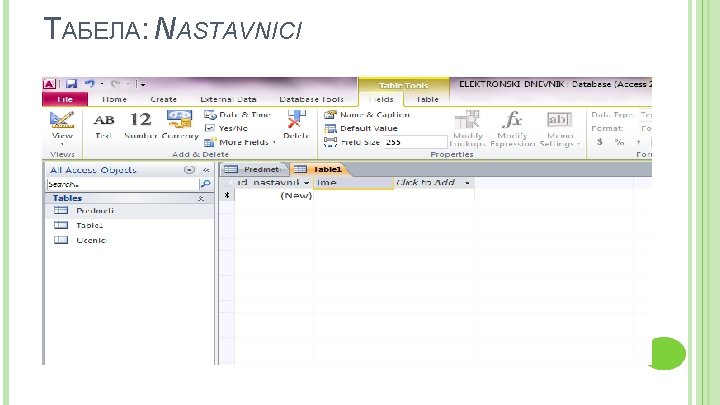This screenshot has height=405, width=720.
Task: Open Customize Quick Access Toolbar arrow
Action: point(142,84)
